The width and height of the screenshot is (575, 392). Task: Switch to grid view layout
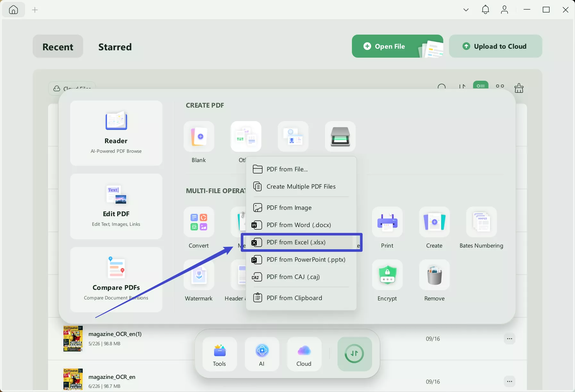(x=500, y=86)
